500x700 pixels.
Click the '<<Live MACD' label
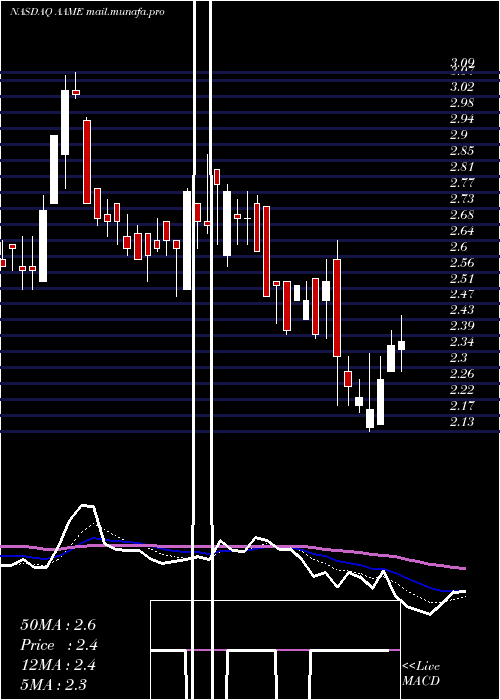(421, 674)
